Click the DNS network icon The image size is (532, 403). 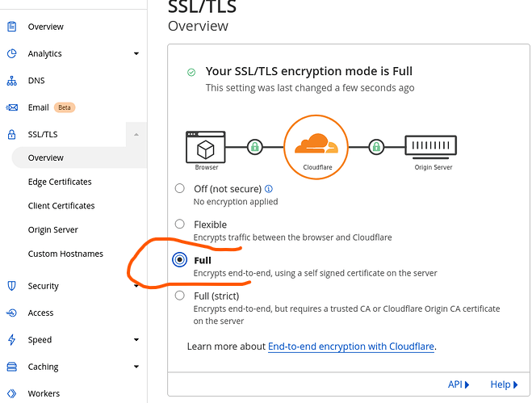click(x=12, y=81)
